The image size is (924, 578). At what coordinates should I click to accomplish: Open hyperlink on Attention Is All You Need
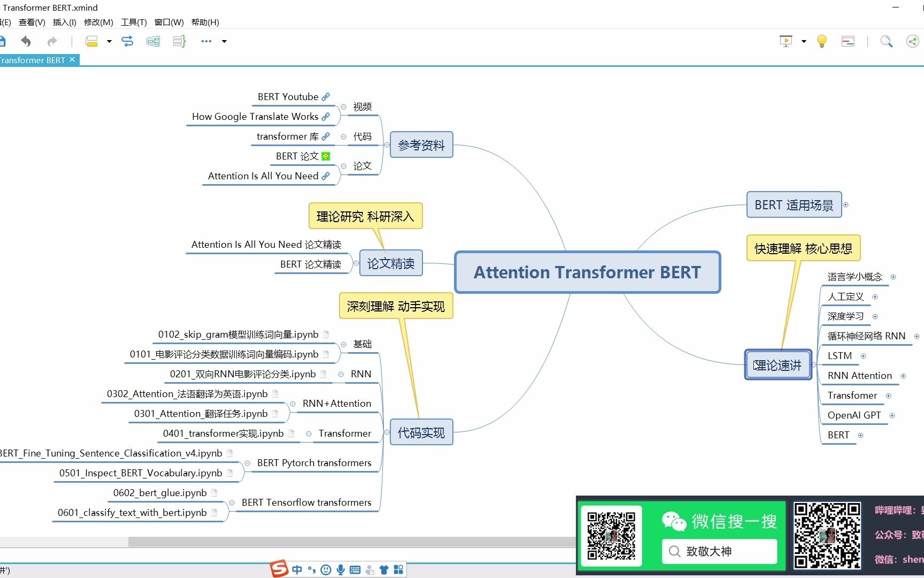(326, 176)
